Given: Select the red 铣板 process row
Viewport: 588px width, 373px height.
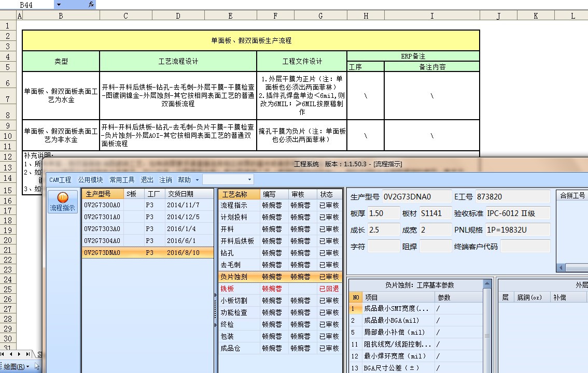Looking at the screenshot, I should (x=280, y=289).
